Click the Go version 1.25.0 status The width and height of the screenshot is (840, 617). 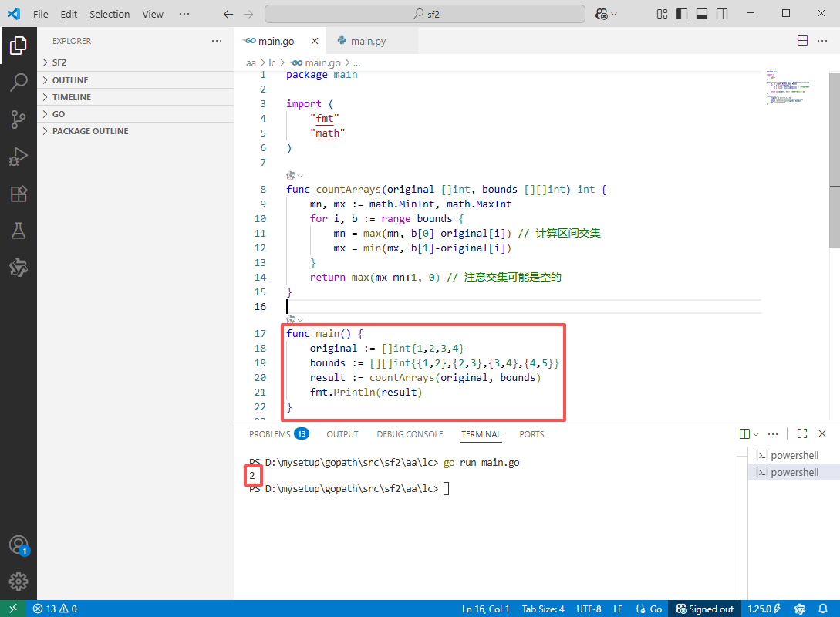click(764, 609)
